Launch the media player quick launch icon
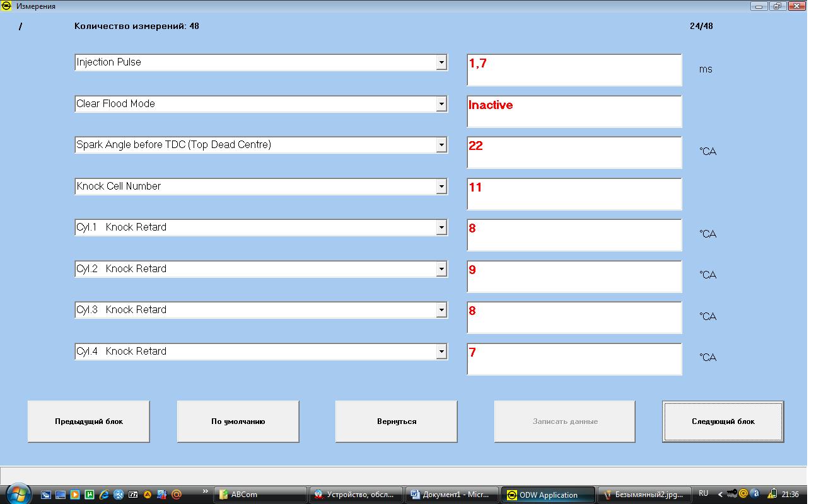The image size is (821, 504). click(x=75, y=495)
